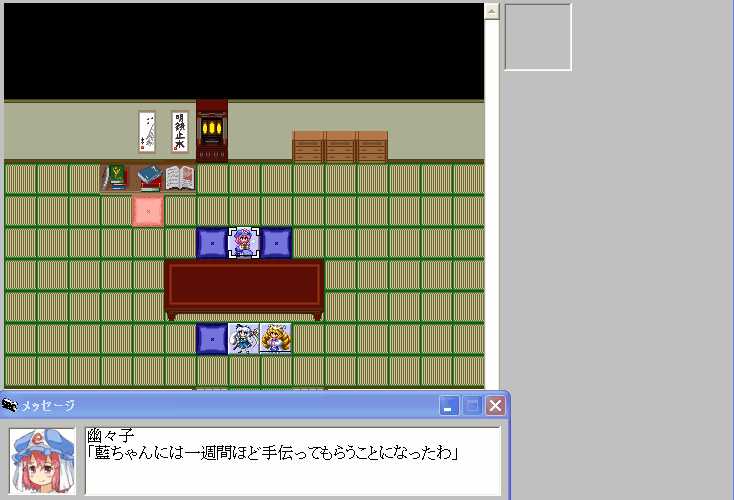Image resolution: width=734 pixels, height=500 pixels.
Task: Click the middle wooden drawer chest
Action: 340,147
